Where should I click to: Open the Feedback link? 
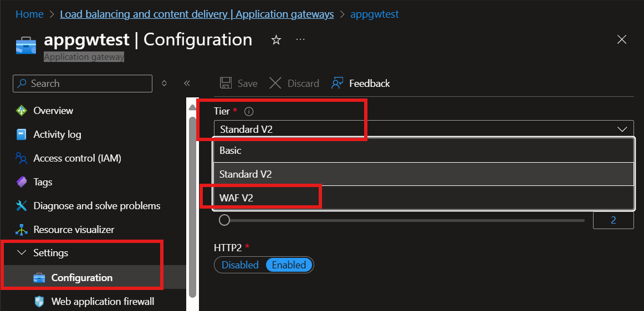click(x=360, y=84)
